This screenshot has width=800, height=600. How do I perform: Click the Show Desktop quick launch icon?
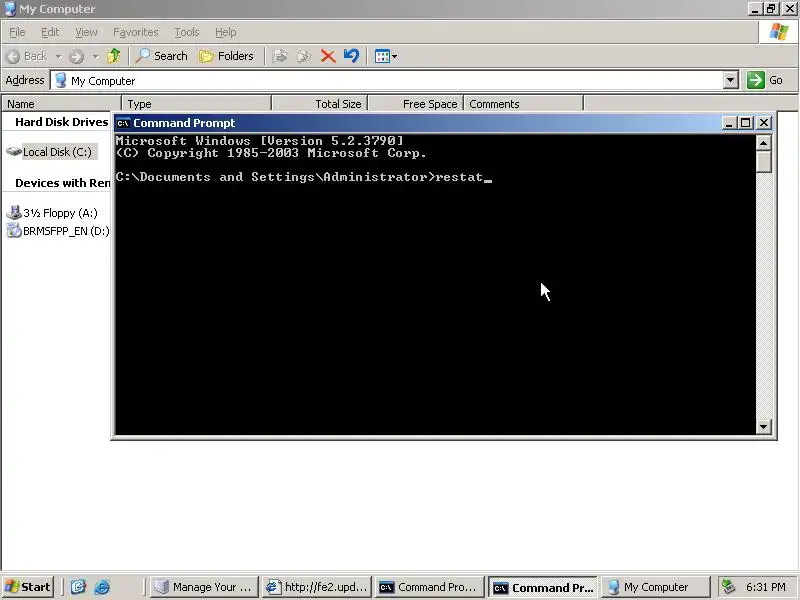click(78, 587)
